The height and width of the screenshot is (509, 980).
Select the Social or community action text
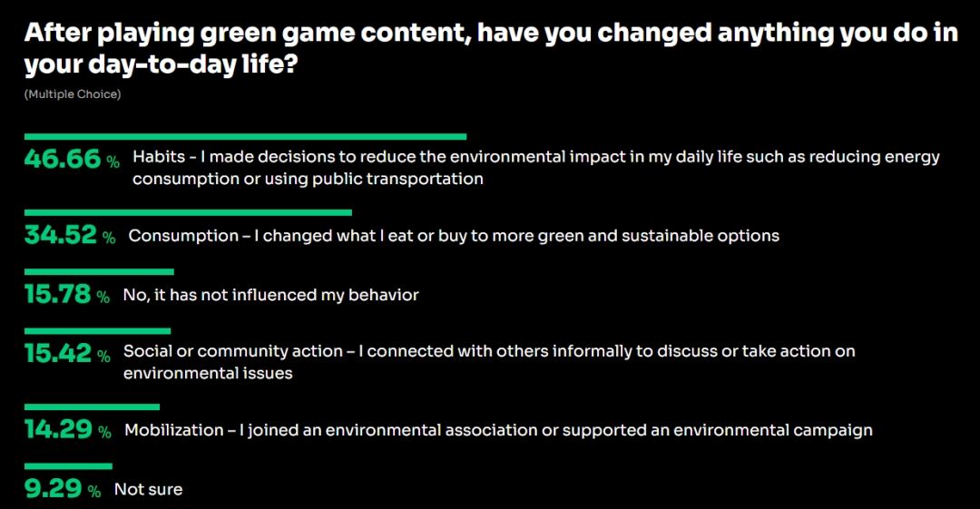489,361
